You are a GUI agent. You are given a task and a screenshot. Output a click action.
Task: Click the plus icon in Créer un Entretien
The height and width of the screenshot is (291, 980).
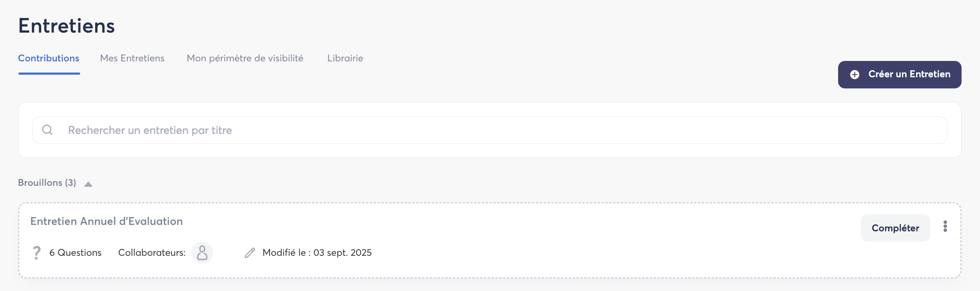pos(854,75)
